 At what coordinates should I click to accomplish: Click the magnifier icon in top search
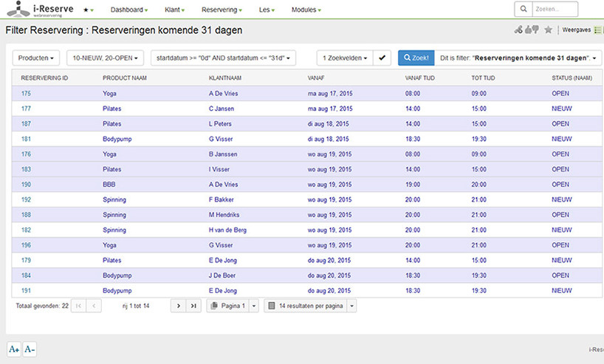(524, 10)
